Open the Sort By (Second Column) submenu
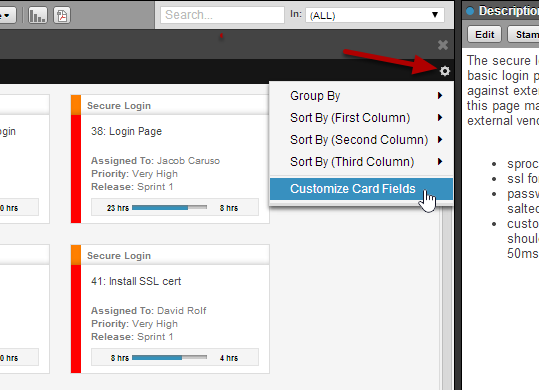539x390 pixels. [361, 140]
